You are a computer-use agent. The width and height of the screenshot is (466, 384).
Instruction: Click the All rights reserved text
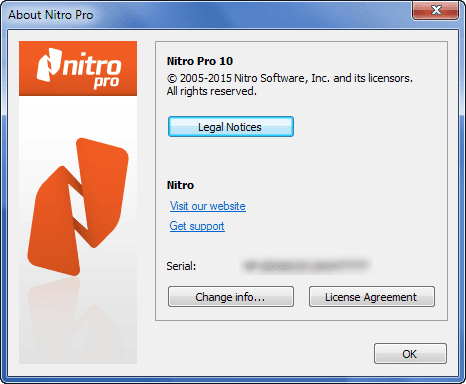(x=212, y=91)
